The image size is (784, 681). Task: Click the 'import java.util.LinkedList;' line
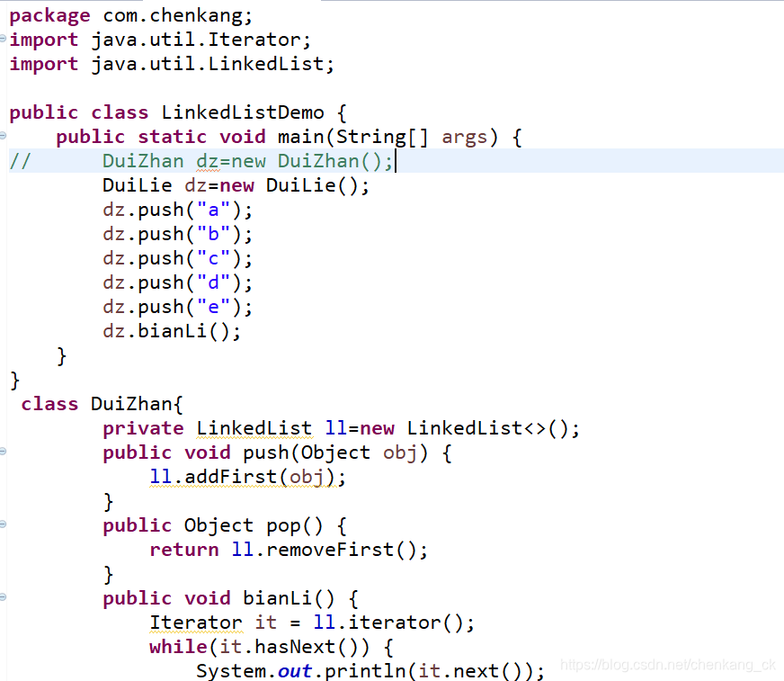172,65
